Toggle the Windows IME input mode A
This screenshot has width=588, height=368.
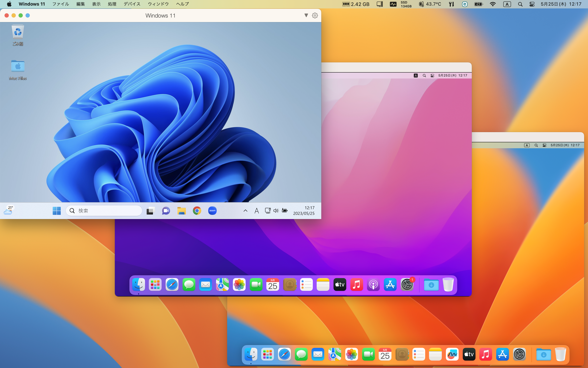257,211
